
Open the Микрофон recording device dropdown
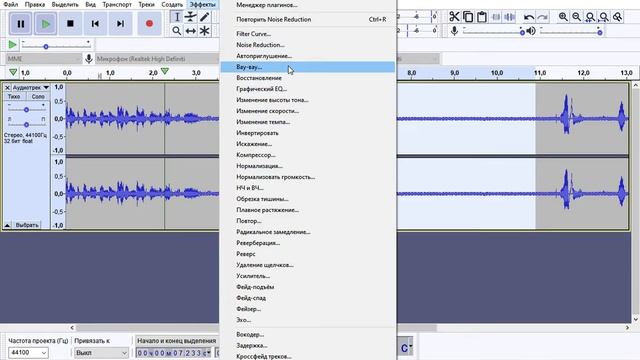[157, 59]
